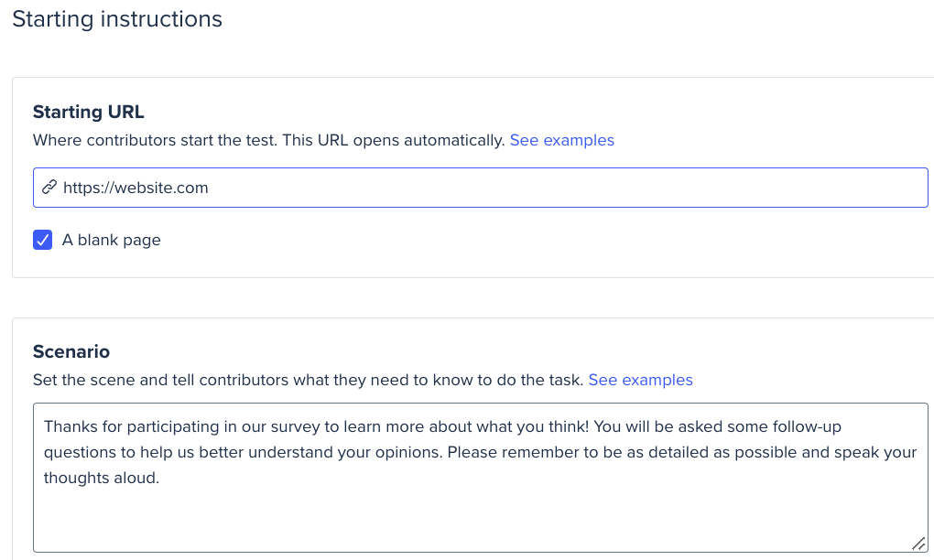Click the https://website.com placeholder text
Image resolution: width=934 pixels, height=560 pixels.
136,188
